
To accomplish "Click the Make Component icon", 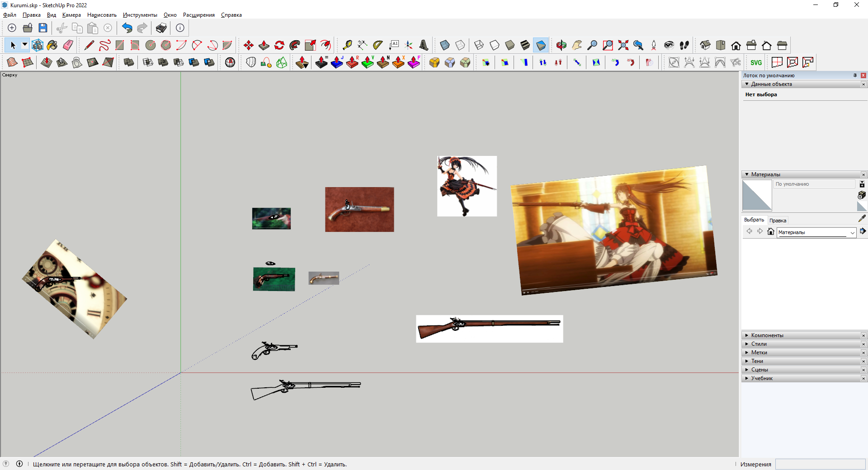I will (x=38, y=45).
